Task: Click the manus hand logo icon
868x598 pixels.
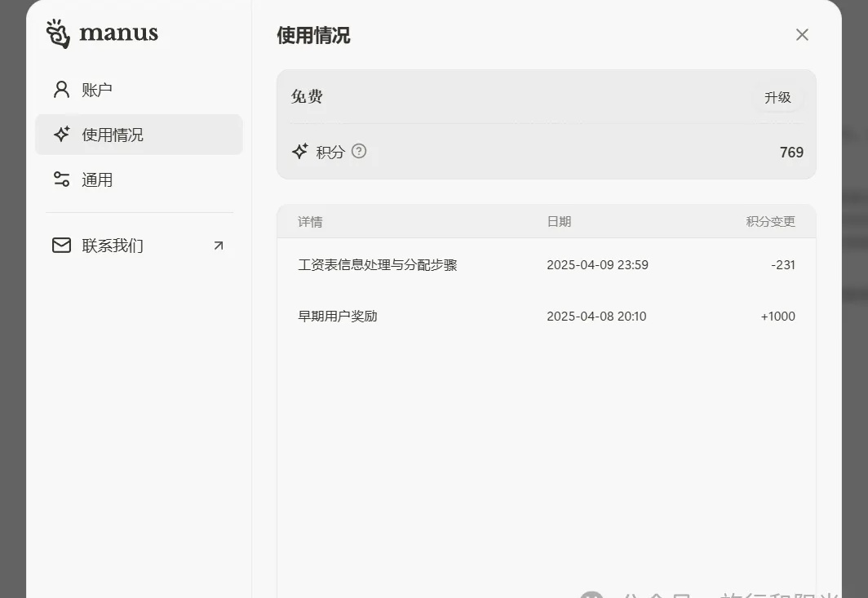Action: [58, 33]
